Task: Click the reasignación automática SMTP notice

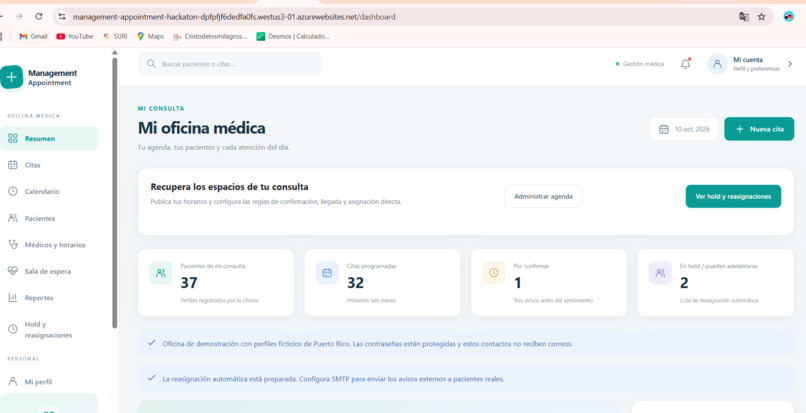Action: (465, 379)
